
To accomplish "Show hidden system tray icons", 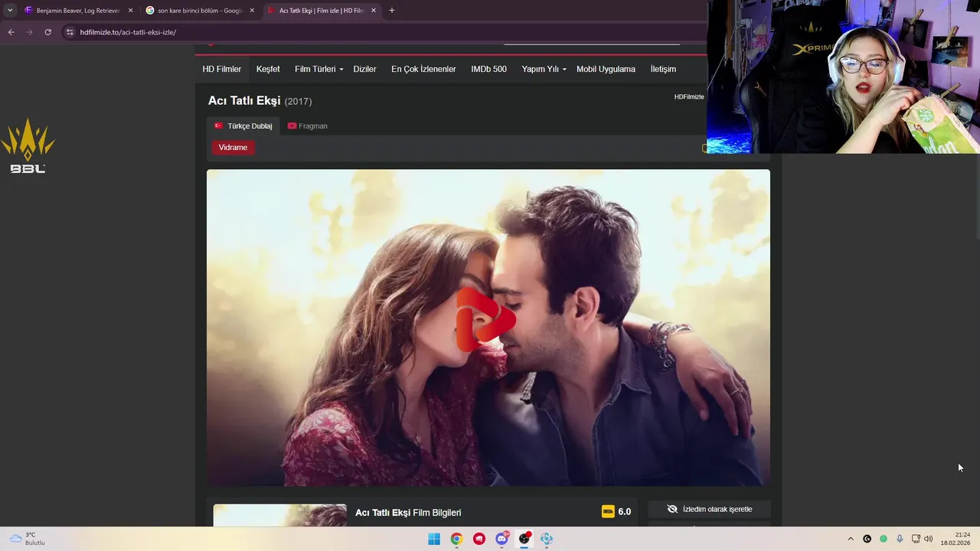I will (x=850, y=539).
